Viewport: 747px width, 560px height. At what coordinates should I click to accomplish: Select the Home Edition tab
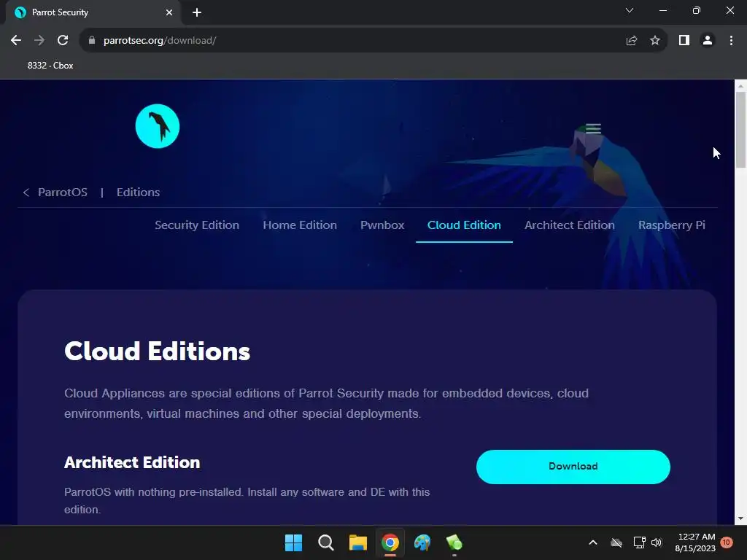point(300,225)
